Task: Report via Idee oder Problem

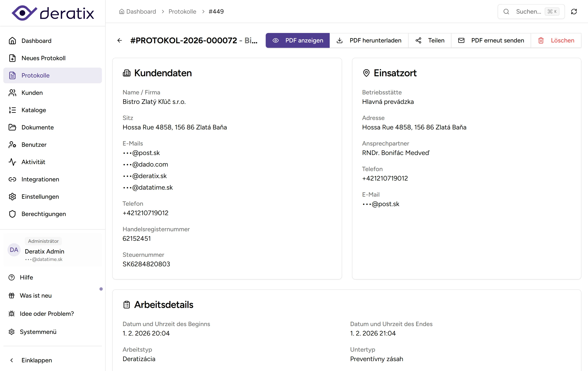Action: [x=47, y=314]
